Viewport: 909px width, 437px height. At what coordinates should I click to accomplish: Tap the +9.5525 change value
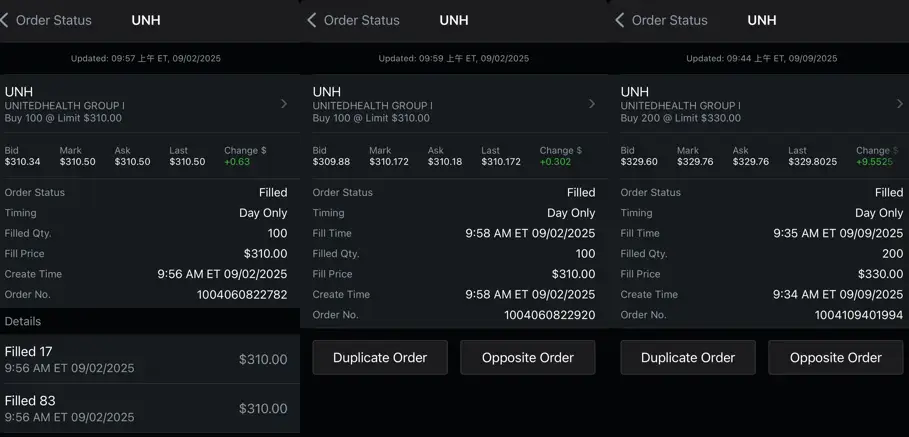click(x=874, y=162)
